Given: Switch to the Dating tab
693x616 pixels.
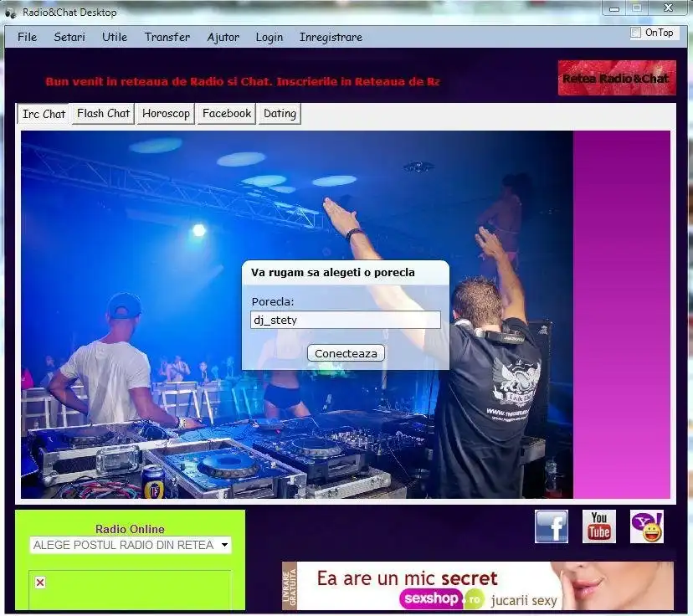Looking at the screenshot, I should click(x=280, y=114).
